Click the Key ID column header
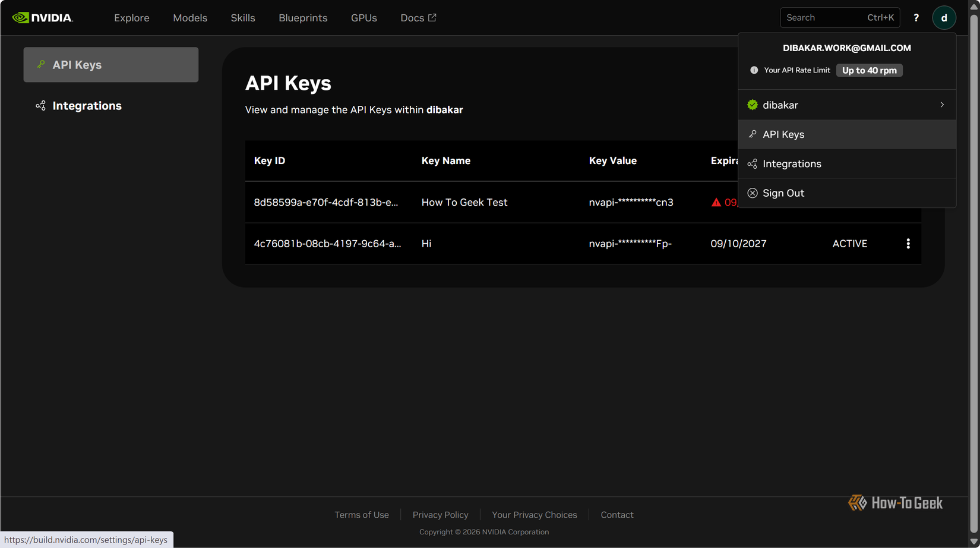 pyautogui.click(x=270, y=160)
